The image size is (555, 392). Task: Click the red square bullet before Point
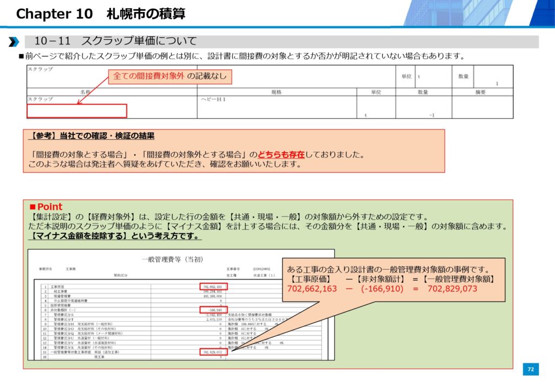33,207
